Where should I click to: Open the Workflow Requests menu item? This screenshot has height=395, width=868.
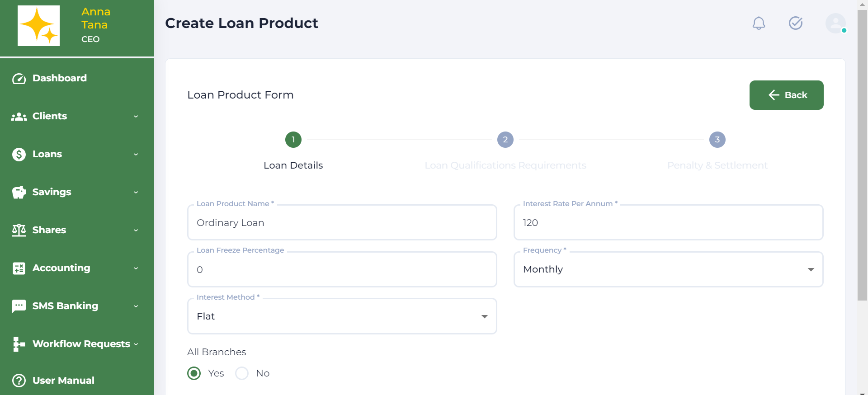(81, 344)
